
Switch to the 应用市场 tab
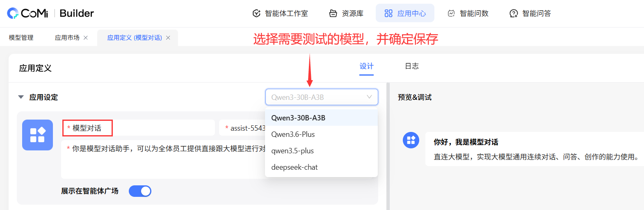point(67,38)
